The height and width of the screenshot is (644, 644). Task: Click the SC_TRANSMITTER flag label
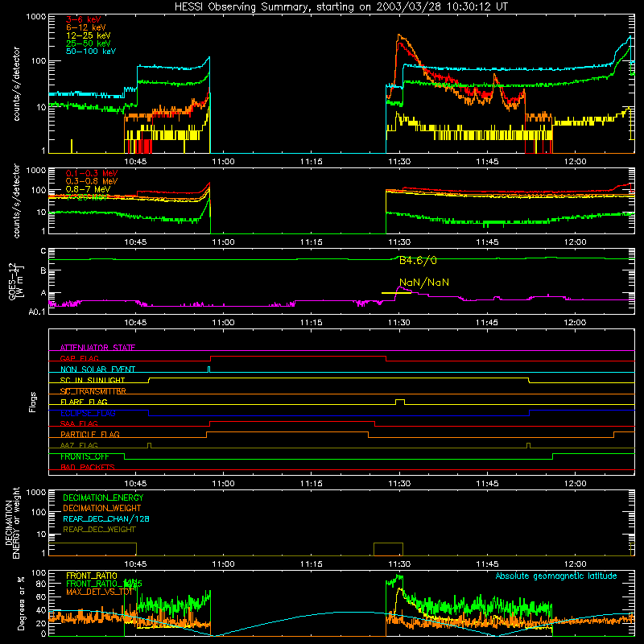point(93,391)
